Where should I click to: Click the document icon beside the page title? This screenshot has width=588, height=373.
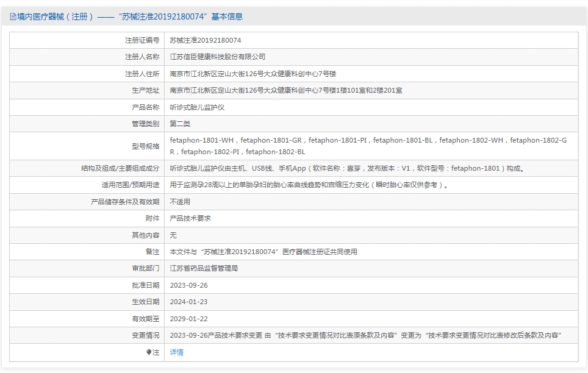coord(13,16)
